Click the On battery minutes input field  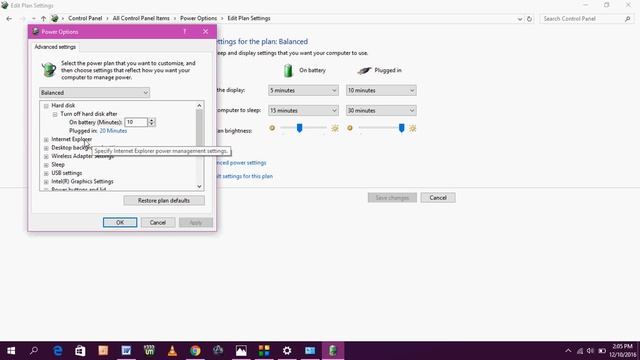point(136,122)
